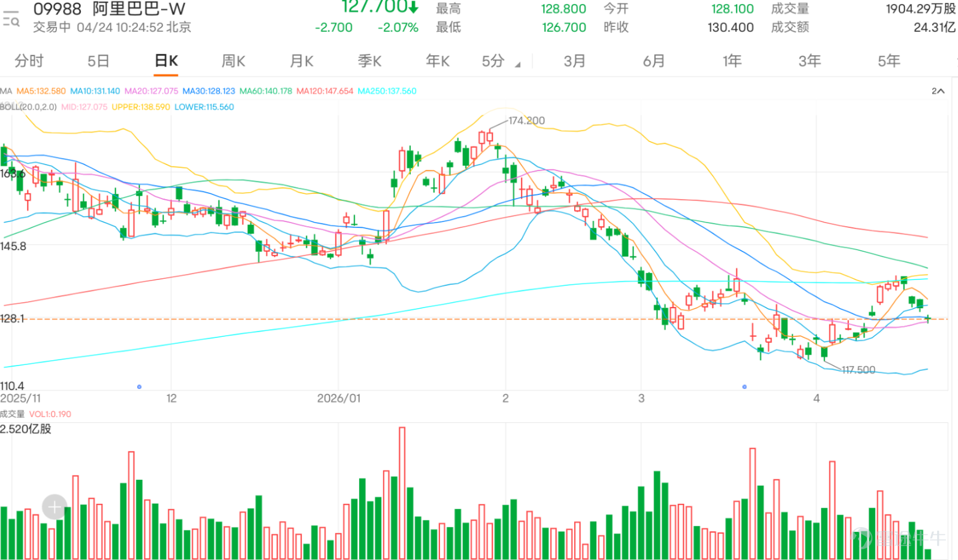
Task: Tap the gray plus floating button
Action: pos(54,507)
